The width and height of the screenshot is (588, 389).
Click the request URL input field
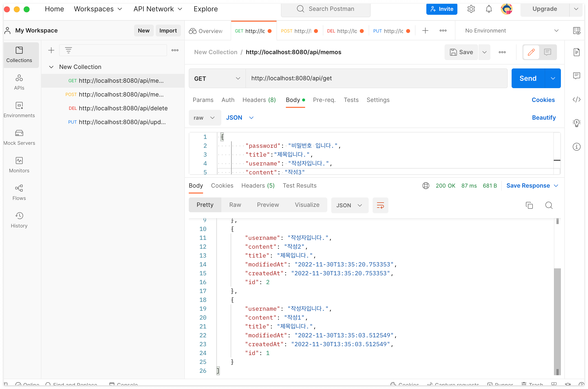(376, 78)
